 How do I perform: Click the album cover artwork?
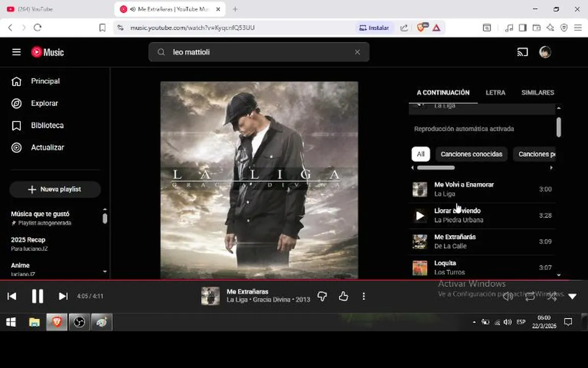tap(259, 180)
